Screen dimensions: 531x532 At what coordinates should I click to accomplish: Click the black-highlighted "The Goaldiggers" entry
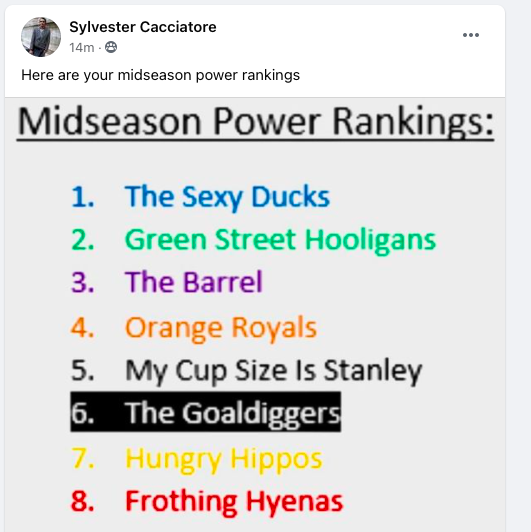click(x=206, y=412)
